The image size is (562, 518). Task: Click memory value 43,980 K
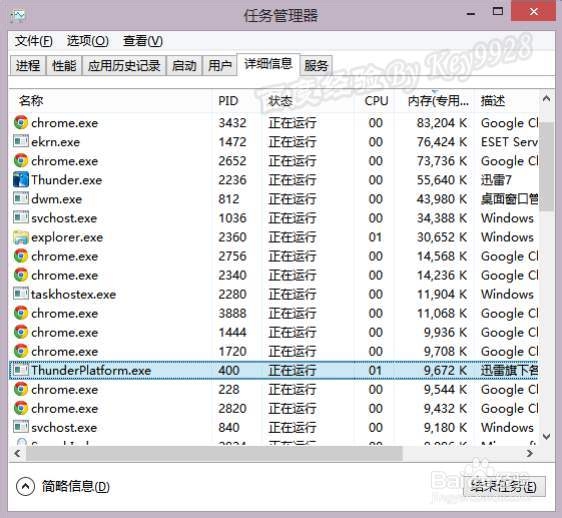442,199
